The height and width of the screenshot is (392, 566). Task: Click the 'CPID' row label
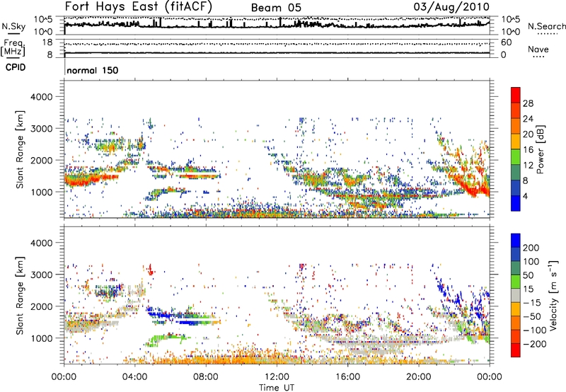(16, 67)
